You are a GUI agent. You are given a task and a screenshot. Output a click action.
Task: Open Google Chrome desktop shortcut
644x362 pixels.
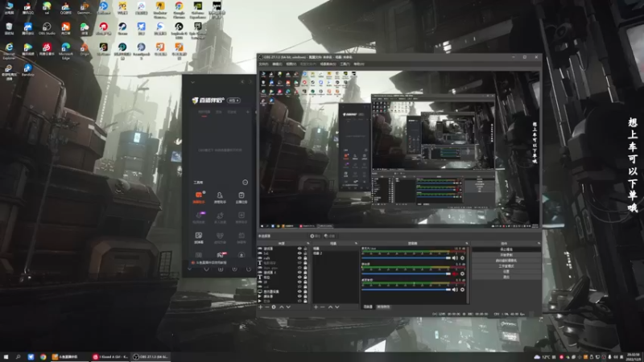click(x=179, y=10)
